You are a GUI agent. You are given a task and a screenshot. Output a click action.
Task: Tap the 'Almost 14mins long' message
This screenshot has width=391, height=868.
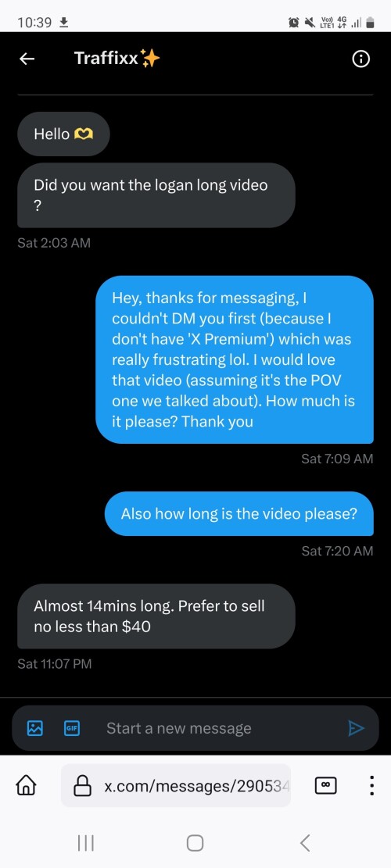click(x=156, y=616)
